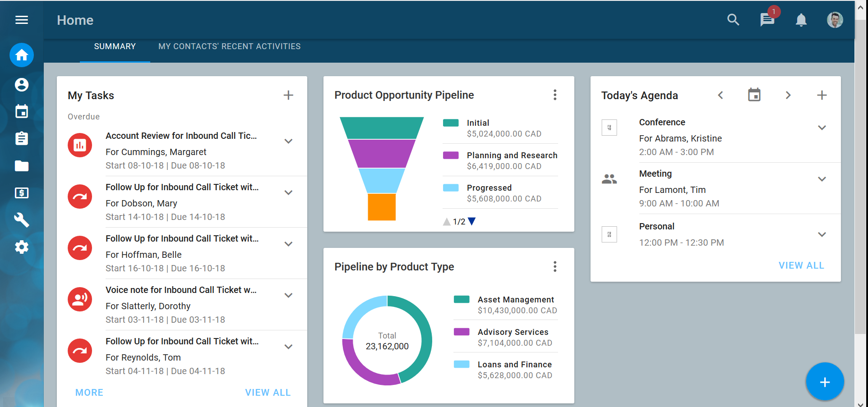
Task: Expand the Conference agenda item
Action: [822, 128]
